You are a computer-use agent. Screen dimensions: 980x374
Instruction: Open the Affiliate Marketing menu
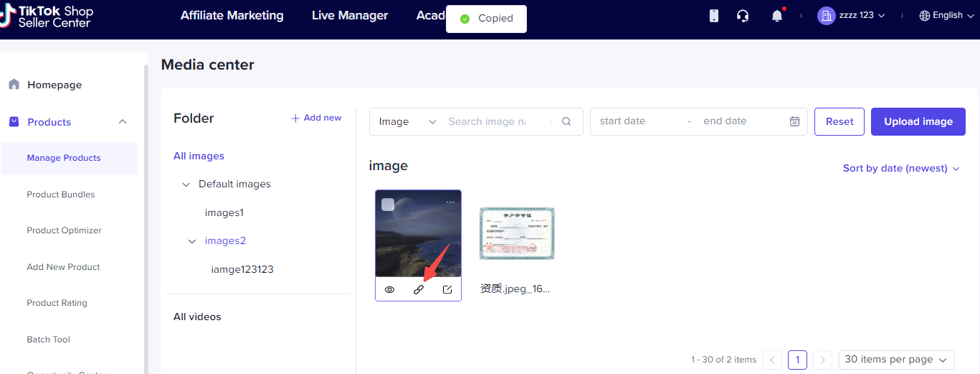tap(232, 16)
